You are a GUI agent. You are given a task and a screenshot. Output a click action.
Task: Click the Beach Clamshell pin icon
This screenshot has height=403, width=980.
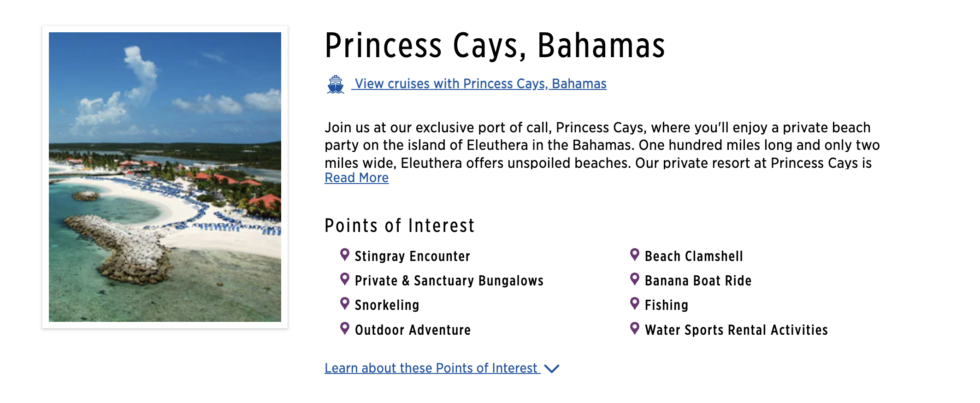pos(635,255)
